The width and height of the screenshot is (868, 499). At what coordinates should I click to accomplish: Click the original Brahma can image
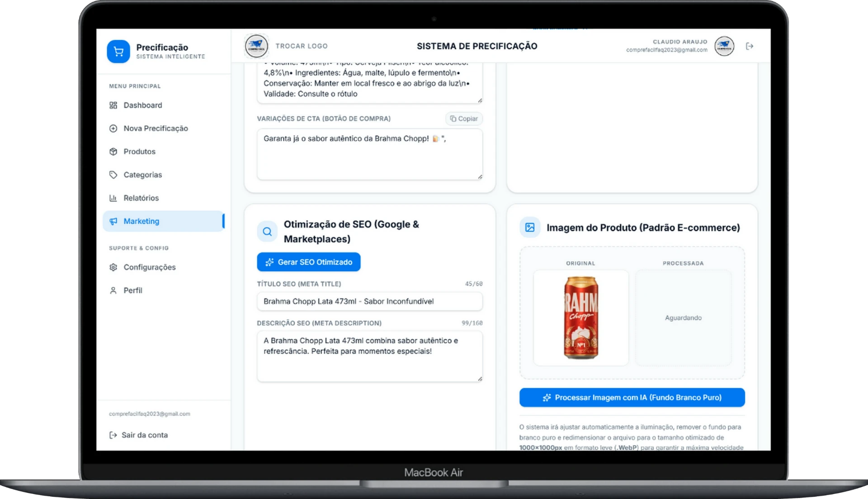[581, 318]
